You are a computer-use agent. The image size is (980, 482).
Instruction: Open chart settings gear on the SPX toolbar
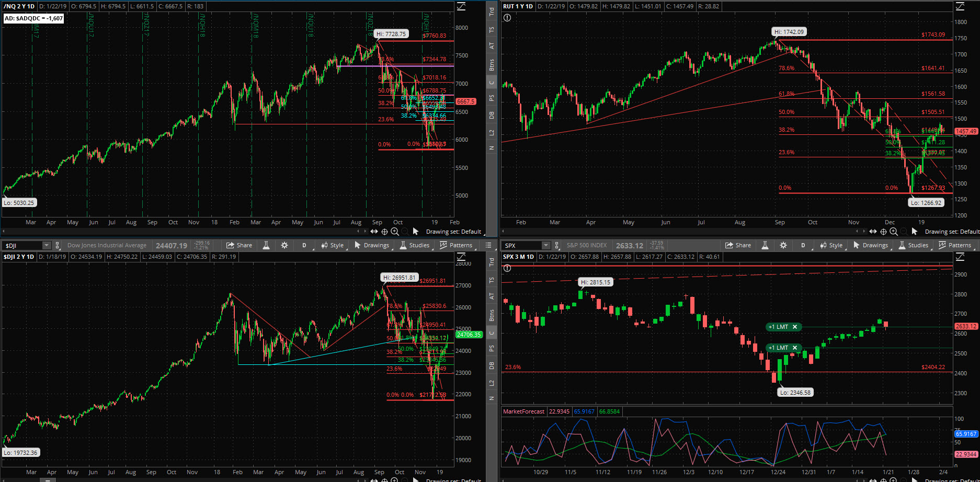783,245
